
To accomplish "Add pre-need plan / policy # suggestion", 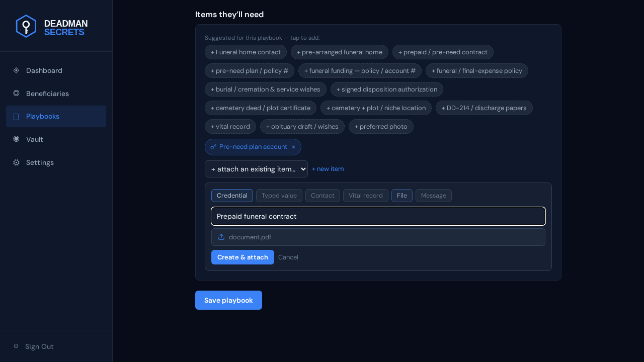I will point(250,70).
